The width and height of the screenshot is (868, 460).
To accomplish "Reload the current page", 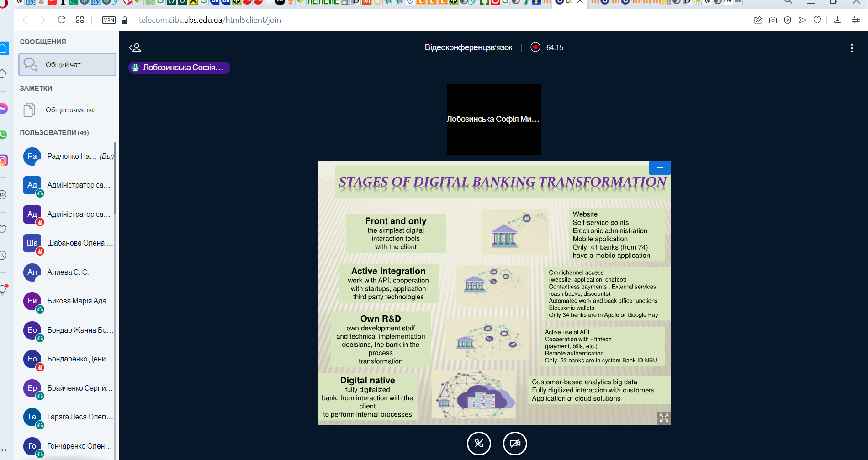I will (62, 20).
